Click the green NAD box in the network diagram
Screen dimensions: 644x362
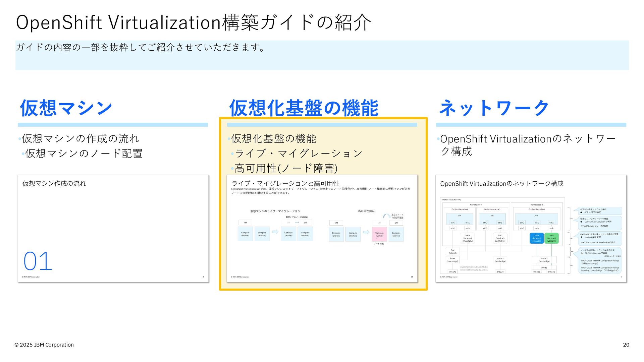click(551, 238)
